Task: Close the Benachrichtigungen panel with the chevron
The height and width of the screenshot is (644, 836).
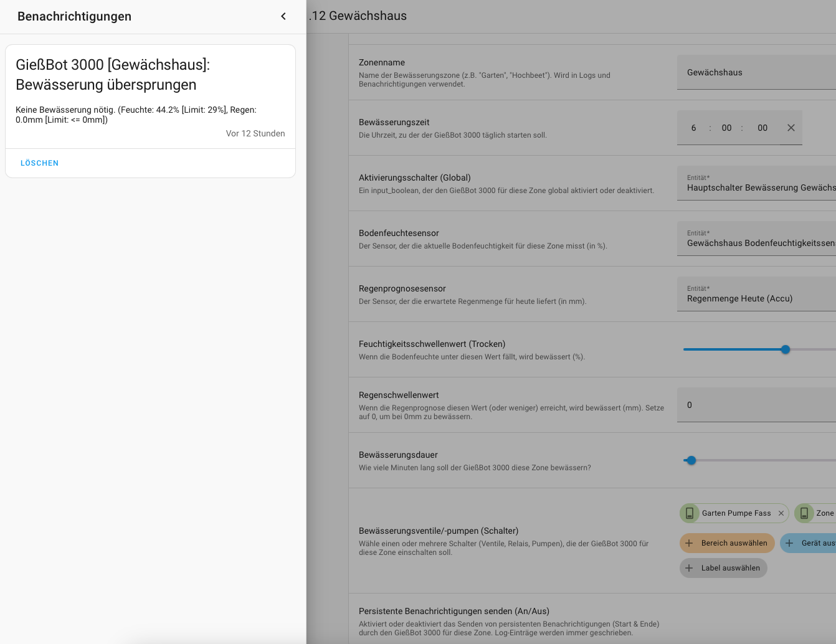Action: 283,16
